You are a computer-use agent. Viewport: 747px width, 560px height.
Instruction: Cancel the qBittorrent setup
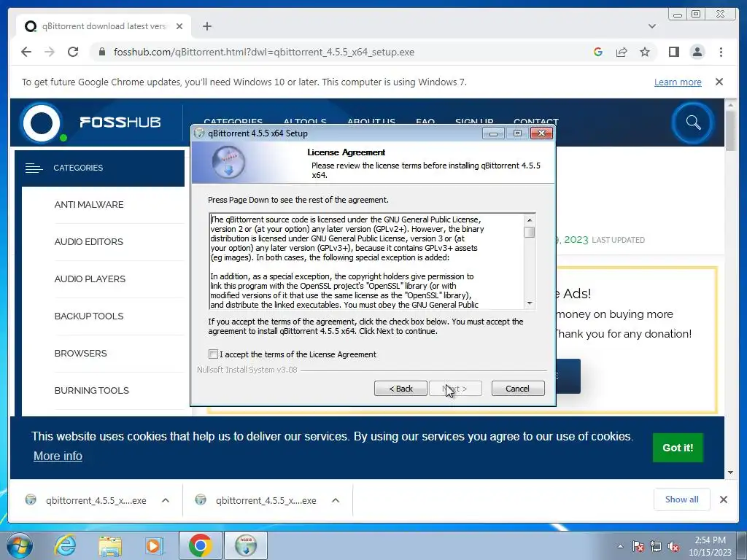coord(518,389)
